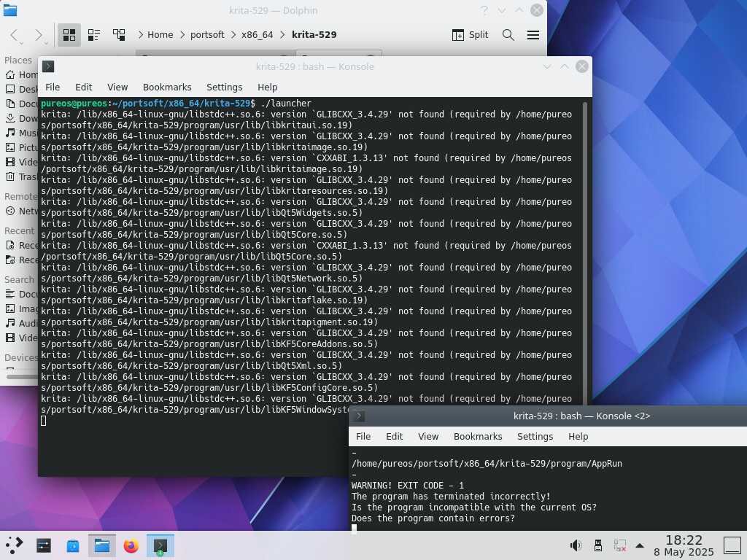The height and width of the screenshot is (560, 747).
Task: Open the disconnected network tray icon
Action: (620, 545)
